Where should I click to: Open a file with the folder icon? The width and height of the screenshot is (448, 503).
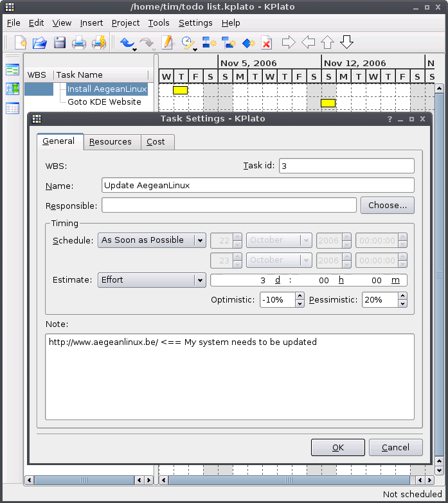pos(40,42)
